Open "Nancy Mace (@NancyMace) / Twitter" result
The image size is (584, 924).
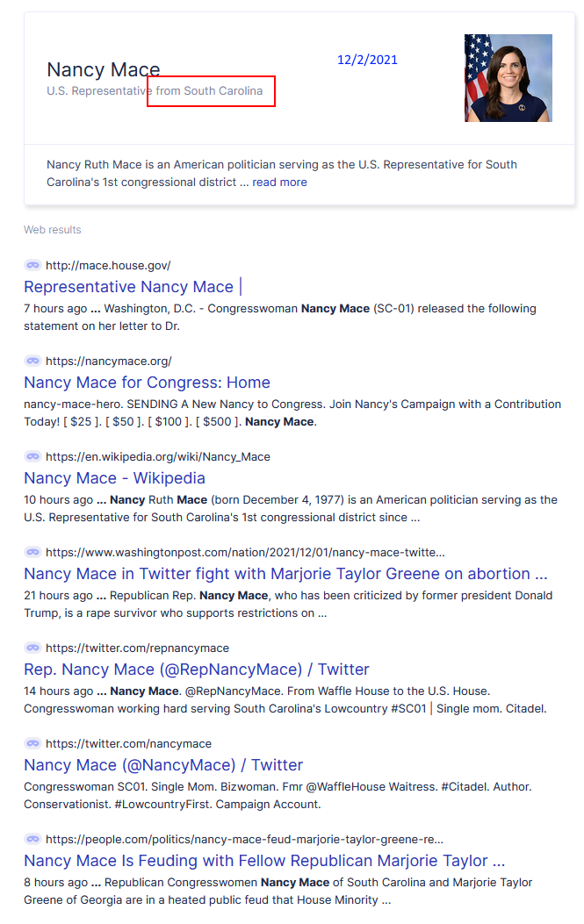pyautogui.click(x=163, y=765)
